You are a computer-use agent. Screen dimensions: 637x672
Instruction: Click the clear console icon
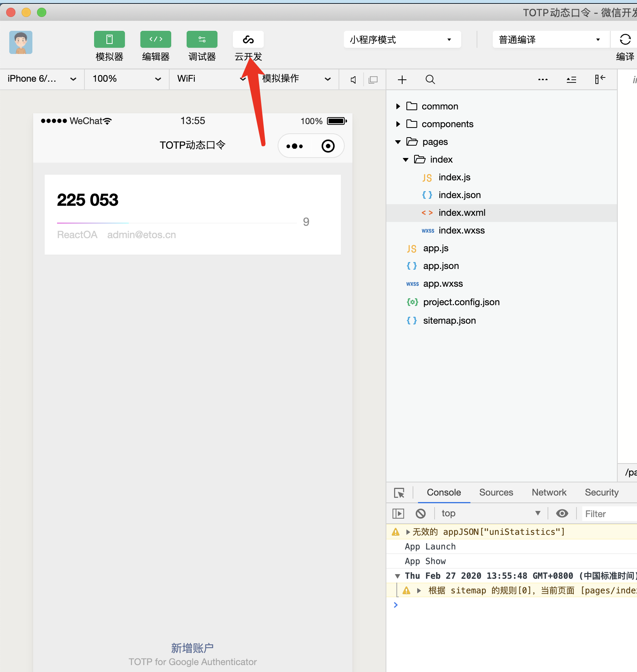click(x=421, y=514)
